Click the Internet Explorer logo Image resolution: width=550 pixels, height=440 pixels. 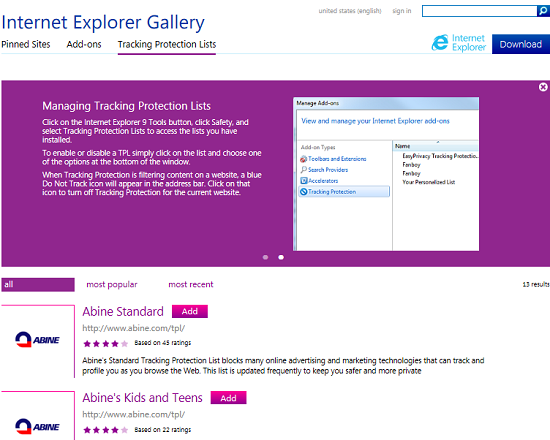459,43
